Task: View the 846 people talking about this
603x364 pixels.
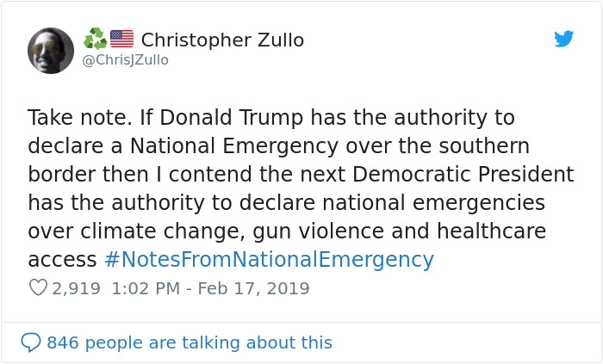Action: [x=189, y=342]
